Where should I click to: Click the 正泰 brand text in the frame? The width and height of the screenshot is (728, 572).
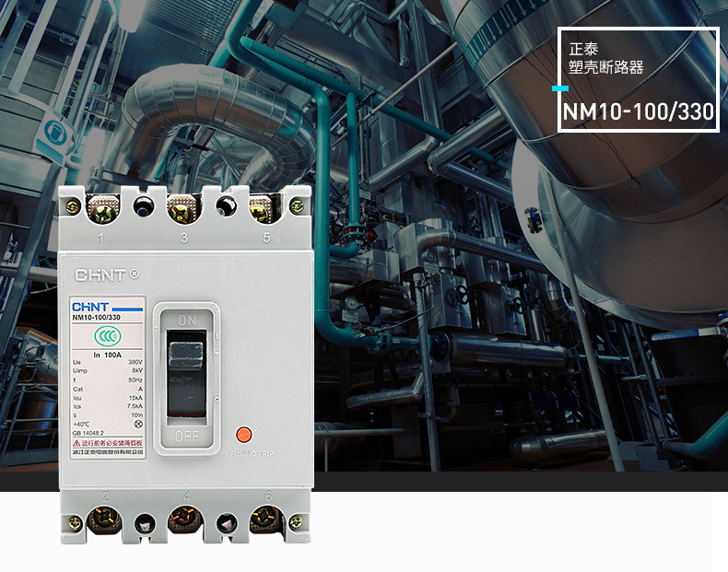tap(585, 48)
